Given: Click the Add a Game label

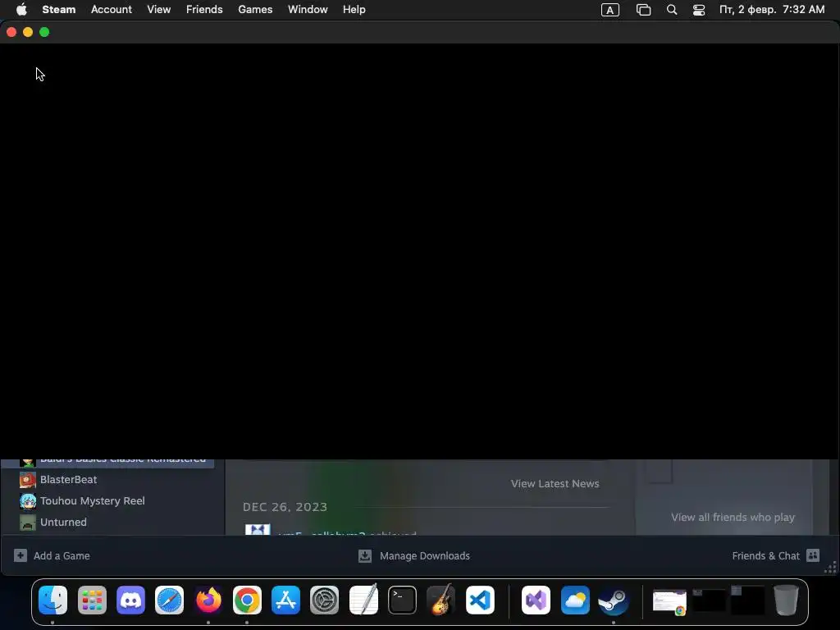Looking at the screenshot, I should click(x=62, y=556).
